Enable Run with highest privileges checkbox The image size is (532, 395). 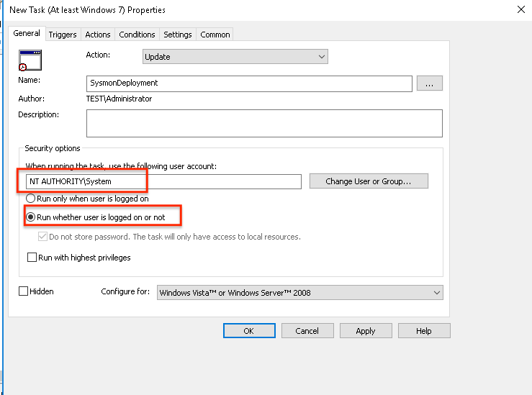tap(32, 258)
